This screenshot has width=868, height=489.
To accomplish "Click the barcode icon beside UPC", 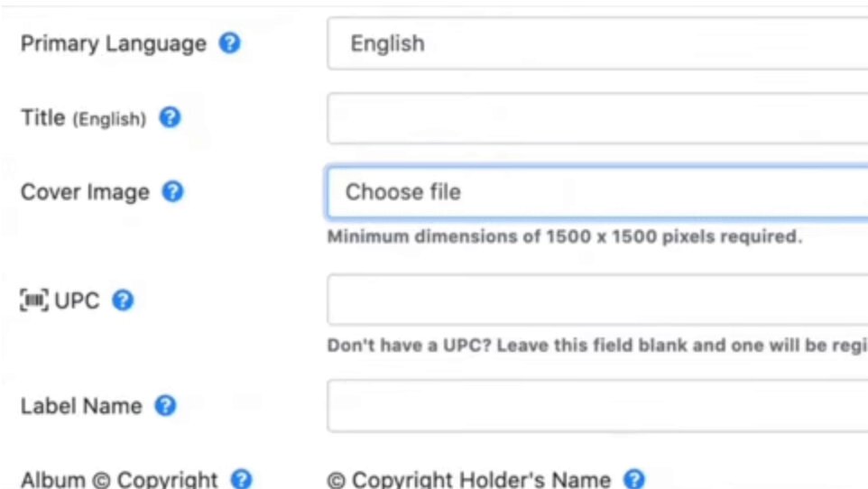I will pyautogui.click(x=34, y=300).
